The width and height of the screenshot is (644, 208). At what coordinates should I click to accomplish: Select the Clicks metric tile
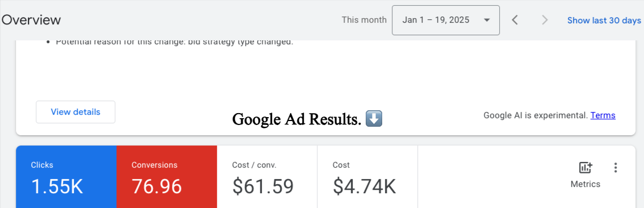(66, 177)
